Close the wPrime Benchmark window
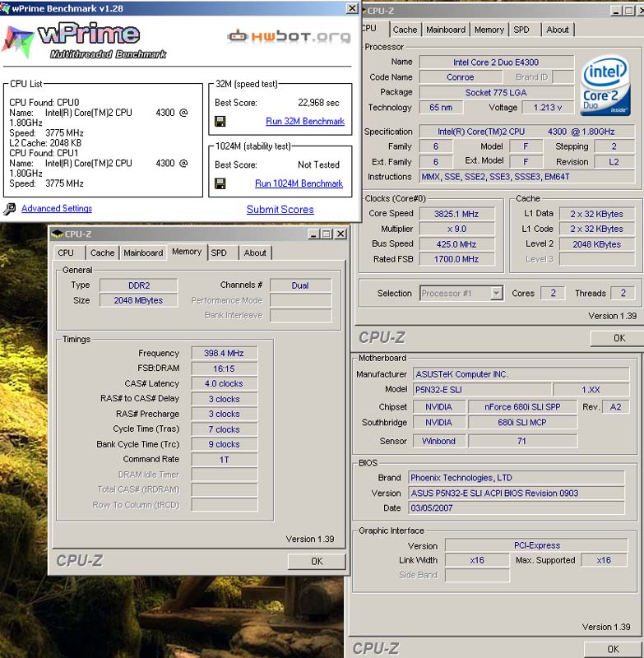Screen dimensions: 644x658 (352, 8)
